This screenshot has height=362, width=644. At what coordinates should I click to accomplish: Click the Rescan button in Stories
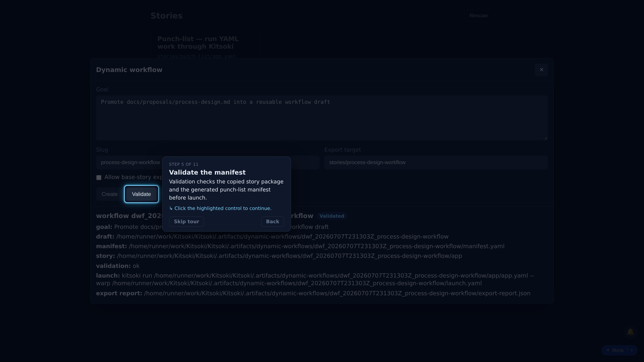pyautogui.click(x=479, y=16)
